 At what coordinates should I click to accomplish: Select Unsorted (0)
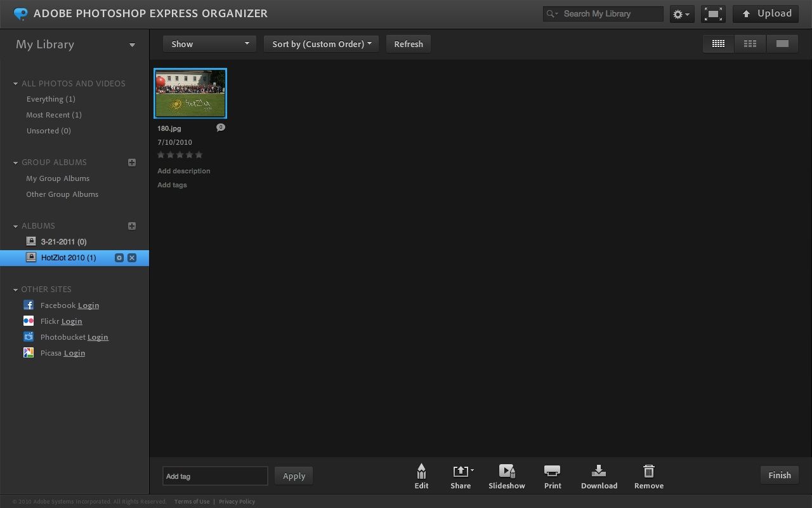[x=49, y=131]
